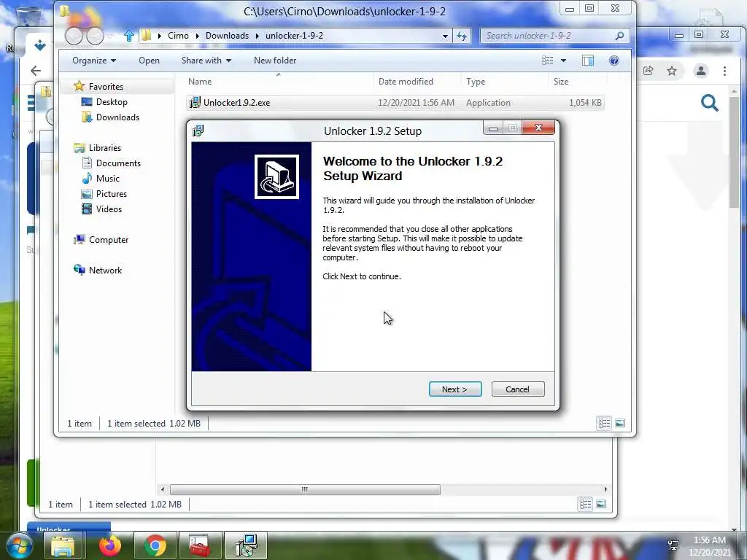The image size is (747, 560).
Task: Open Downloads in Favorites
Action: pyautogui.click(x=117, y=117)
